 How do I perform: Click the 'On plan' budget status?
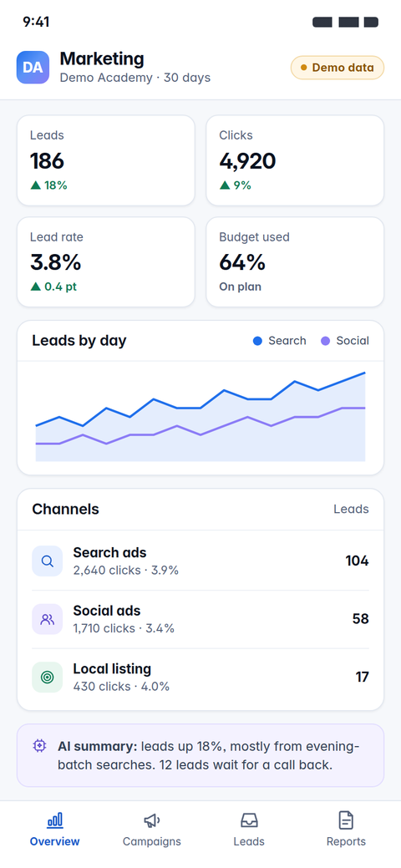tap(241, 287)
